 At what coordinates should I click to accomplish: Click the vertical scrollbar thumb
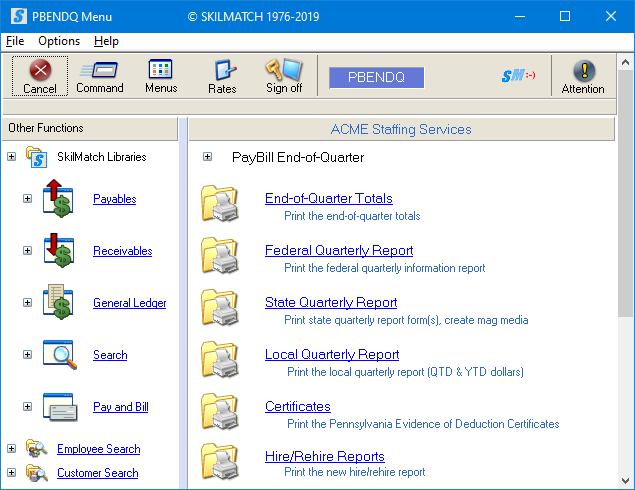click(625, 193)
